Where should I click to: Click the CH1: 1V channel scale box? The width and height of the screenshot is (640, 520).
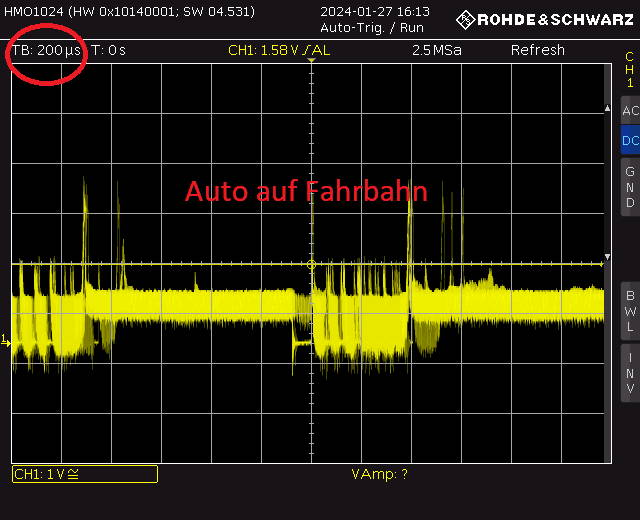coord(85,474)
